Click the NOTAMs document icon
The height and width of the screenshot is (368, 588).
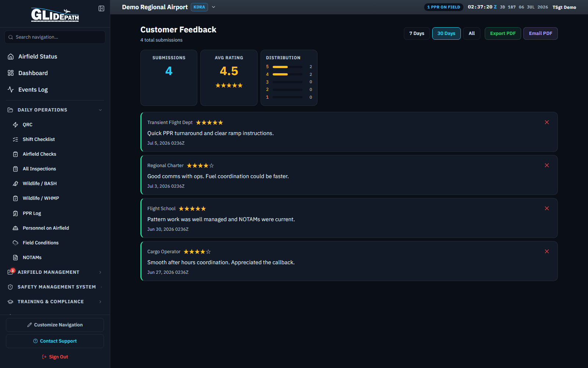(15, 258)
